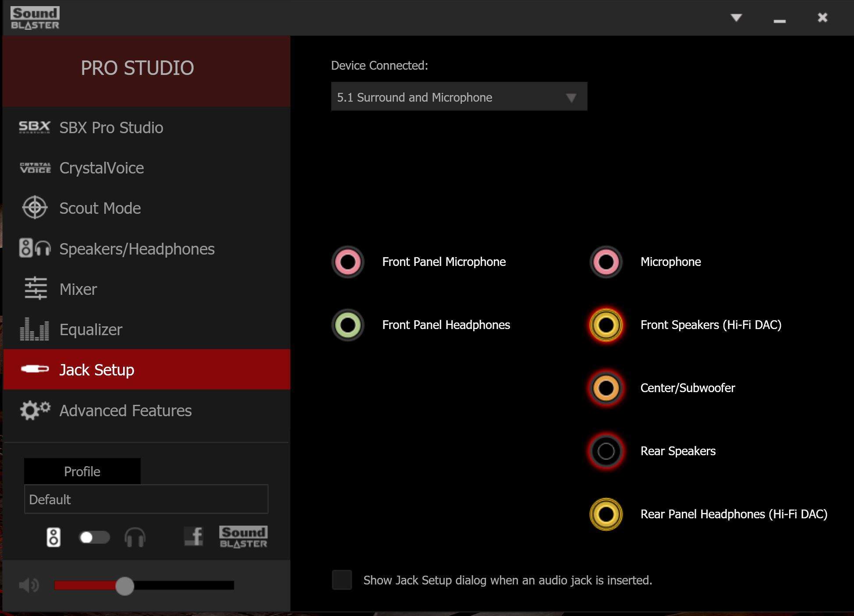Click the Front Speakers (Hi-Fi DAC) jack

click(606, 325)
